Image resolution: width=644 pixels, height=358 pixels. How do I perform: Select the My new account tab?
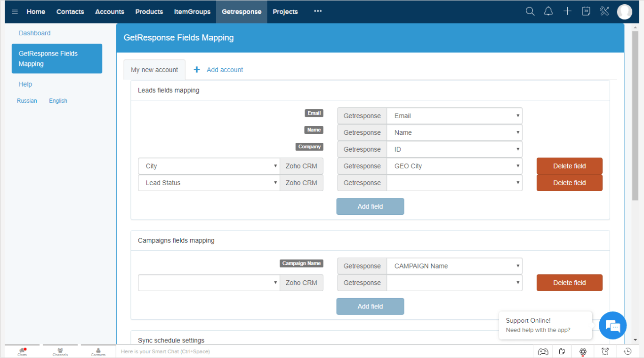click(154, 69)
